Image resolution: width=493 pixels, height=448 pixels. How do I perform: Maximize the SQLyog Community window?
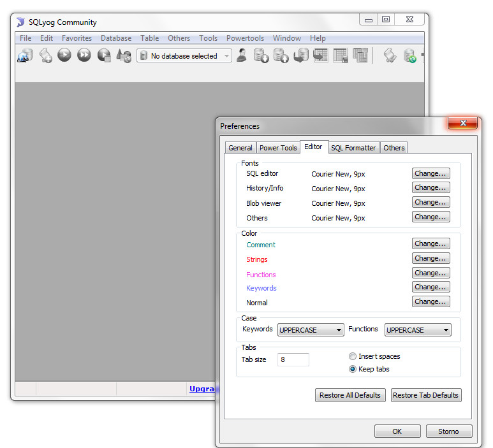coord(386,19)
